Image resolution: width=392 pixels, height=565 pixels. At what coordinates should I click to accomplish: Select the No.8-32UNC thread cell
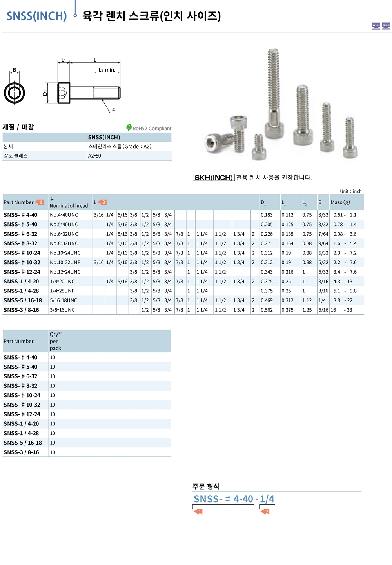point(64,243)
